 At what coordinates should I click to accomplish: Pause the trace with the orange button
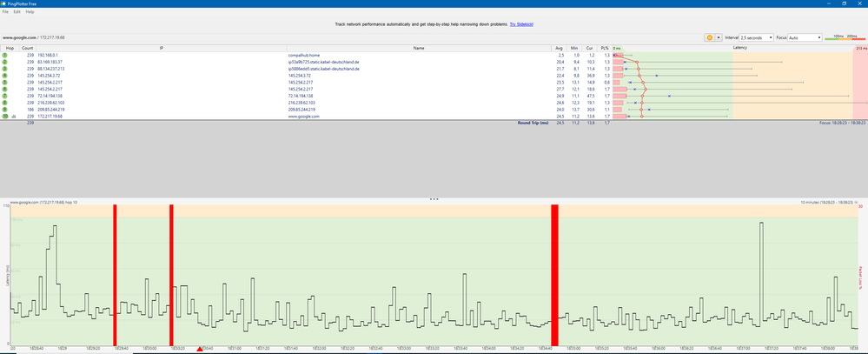[x=709, y=37]
